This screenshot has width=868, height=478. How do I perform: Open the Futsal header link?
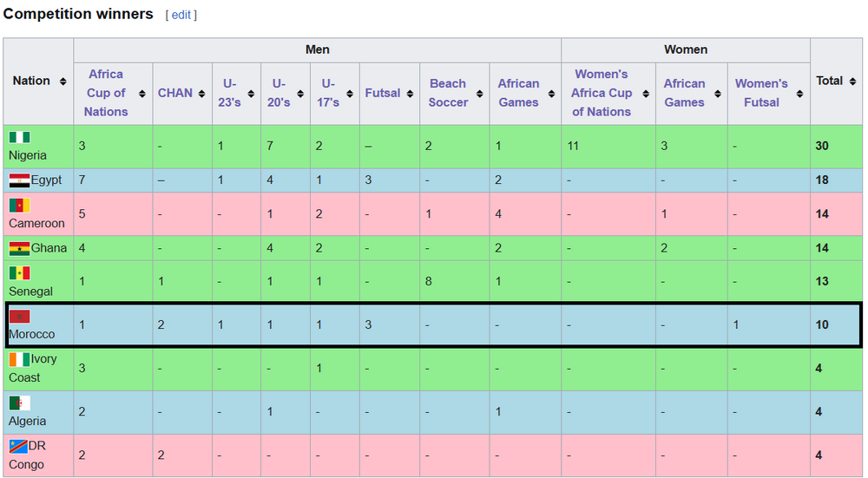click(383, 93)
